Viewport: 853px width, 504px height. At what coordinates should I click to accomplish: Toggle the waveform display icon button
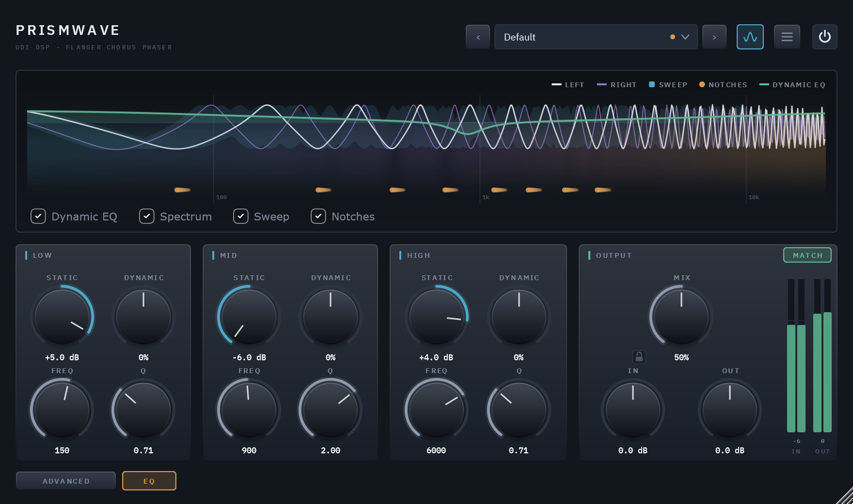750,37
